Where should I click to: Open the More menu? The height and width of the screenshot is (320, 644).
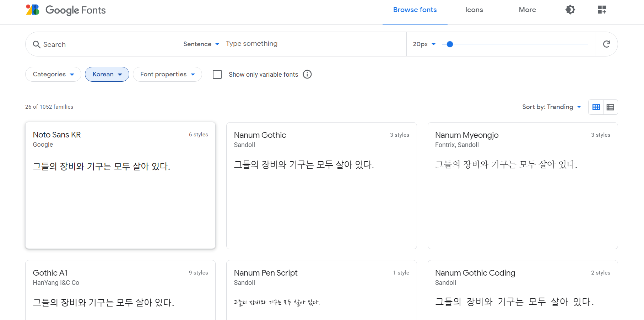coord(527,10)
